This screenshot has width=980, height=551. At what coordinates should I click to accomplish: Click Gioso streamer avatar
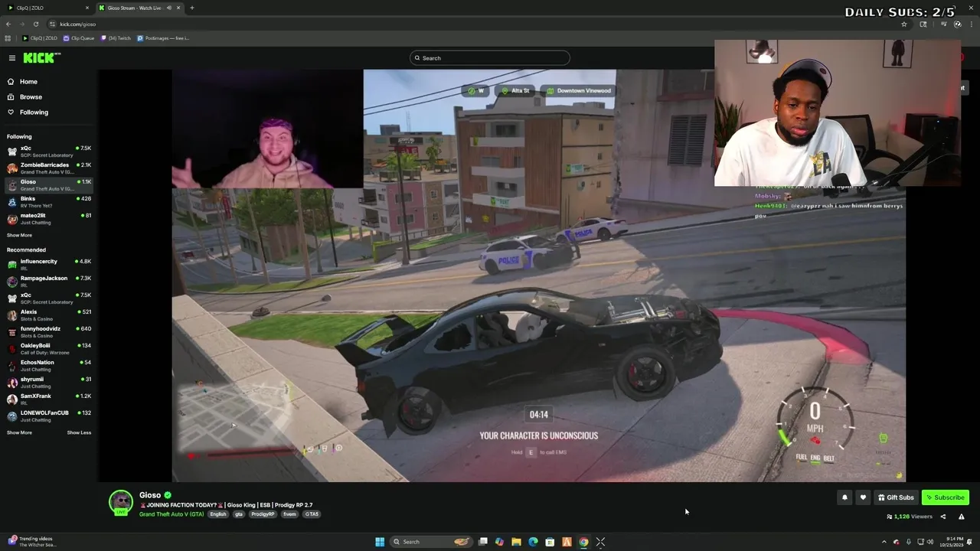[121, 502]
